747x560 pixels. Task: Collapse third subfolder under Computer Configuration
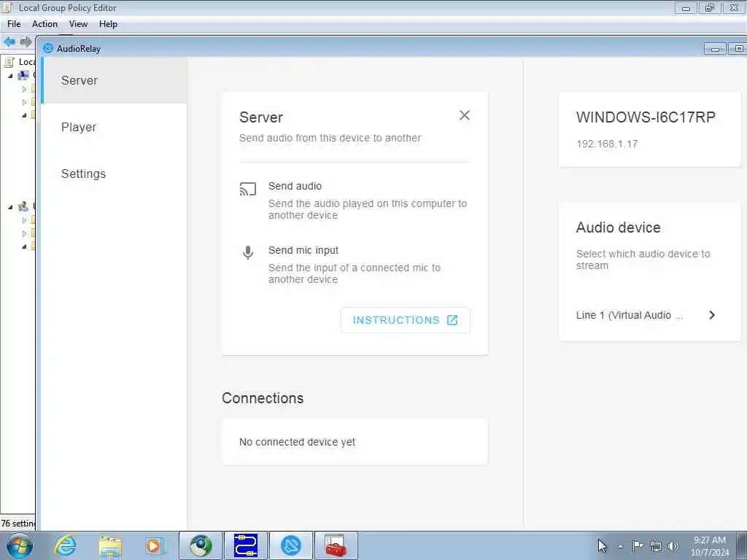click(24, 114)
